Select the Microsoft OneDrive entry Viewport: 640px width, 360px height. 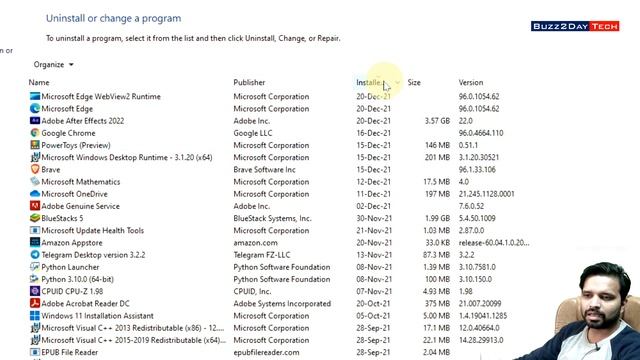74,194
